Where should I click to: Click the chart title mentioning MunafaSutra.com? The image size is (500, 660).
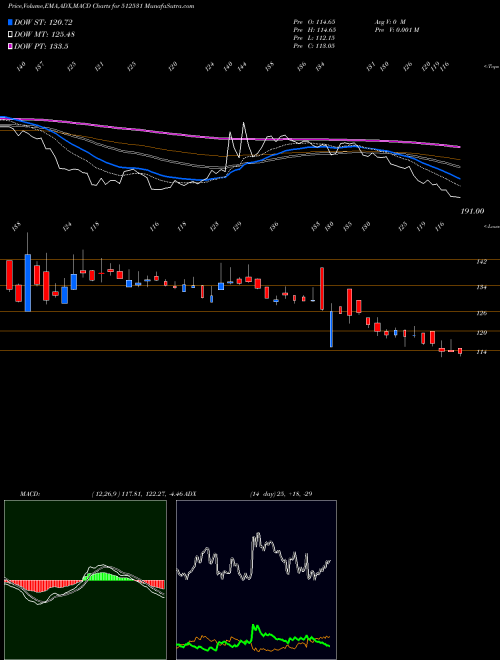pyautogui.click(x=101, y=7)
